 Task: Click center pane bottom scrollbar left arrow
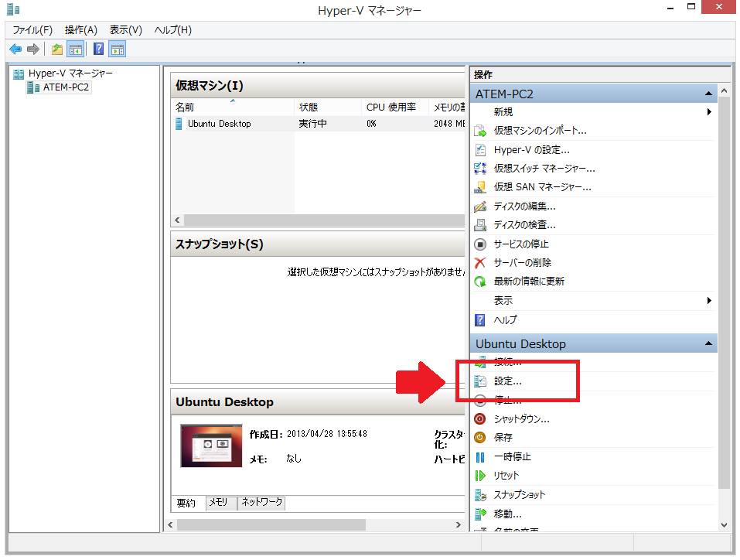[x=170, y=524]
